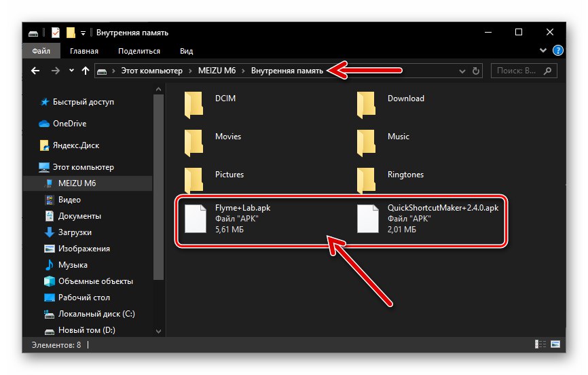Click navigation pane scrollbar down arrow
Viewport: 588px width, 375px height.
(158, 331)
